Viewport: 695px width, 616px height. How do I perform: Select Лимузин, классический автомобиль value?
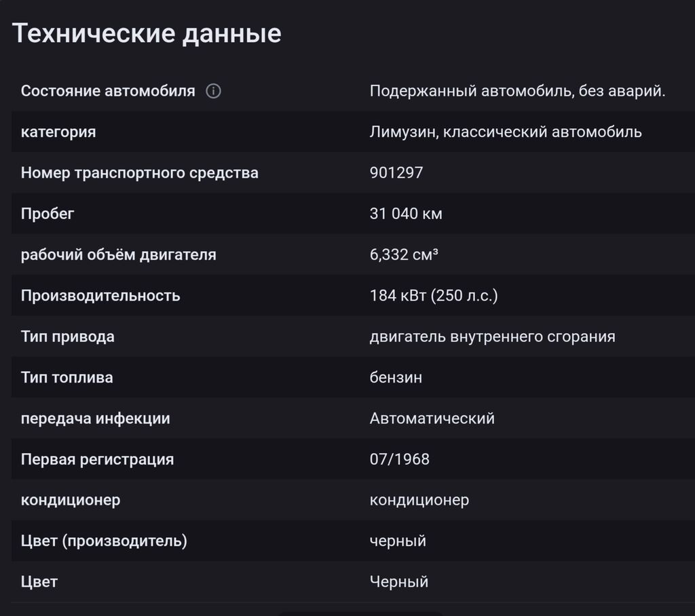coord(506,132)
